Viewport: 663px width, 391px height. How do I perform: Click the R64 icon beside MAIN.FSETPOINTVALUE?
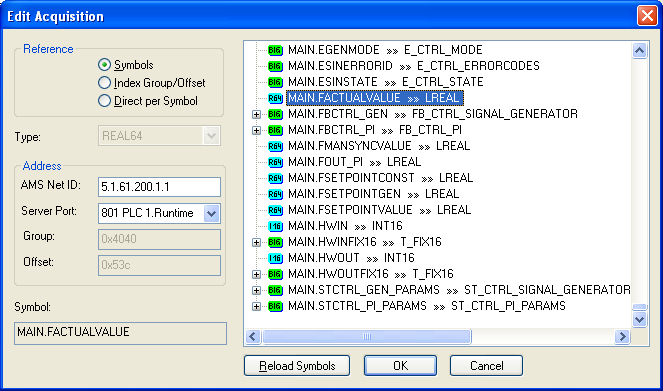click(275, 210)
